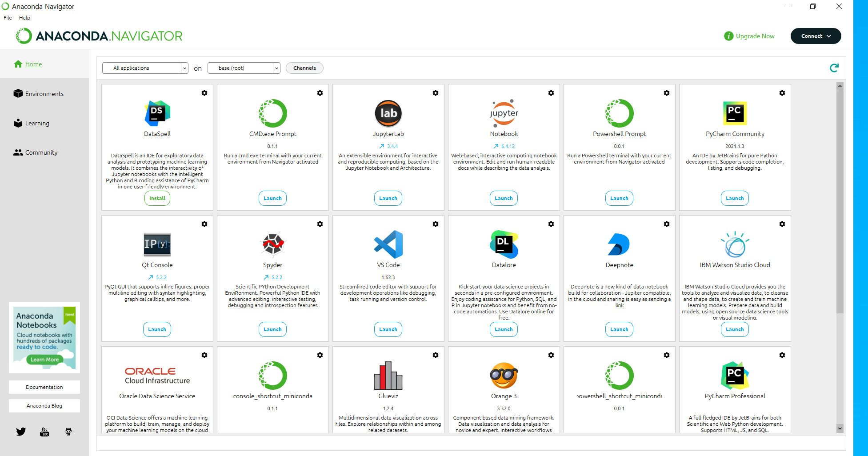This screenshot has width=868, height=456.
Task: Click the JupyterLab 3.4.4 update version link
Action: pyautogui.click(x=388, y=146)
